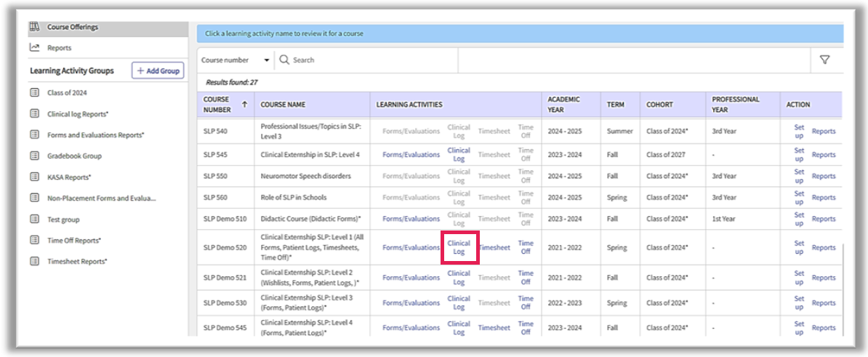The image size is (868, 357).
Task: Click the Add Group button
Action: 158,71
